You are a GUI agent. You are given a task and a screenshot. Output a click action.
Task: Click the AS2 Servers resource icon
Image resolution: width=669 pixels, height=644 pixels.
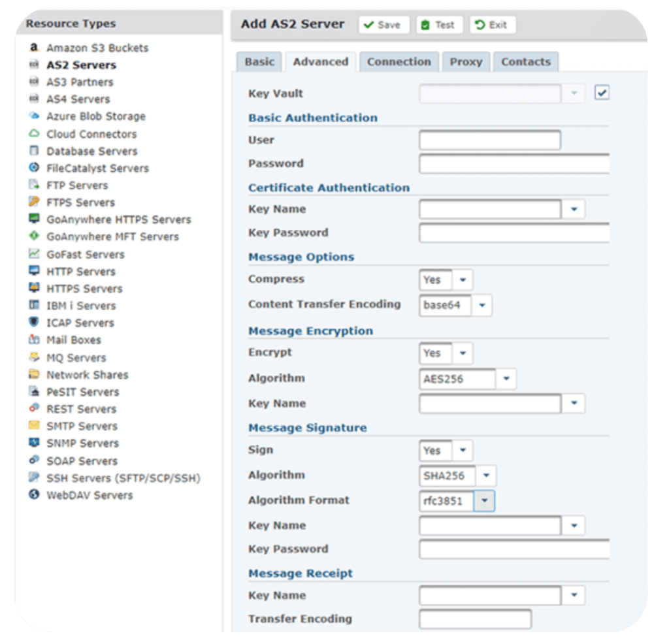tap(33, 65)
